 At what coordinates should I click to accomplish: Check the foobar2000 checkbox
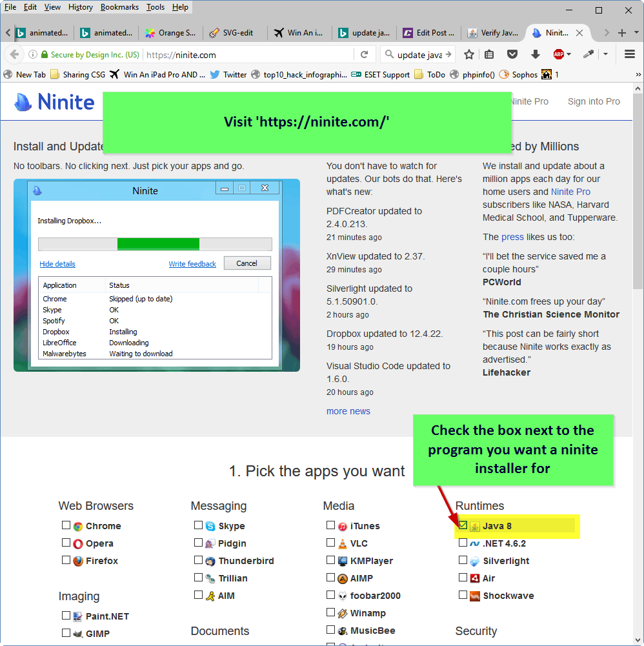(330, 594)
